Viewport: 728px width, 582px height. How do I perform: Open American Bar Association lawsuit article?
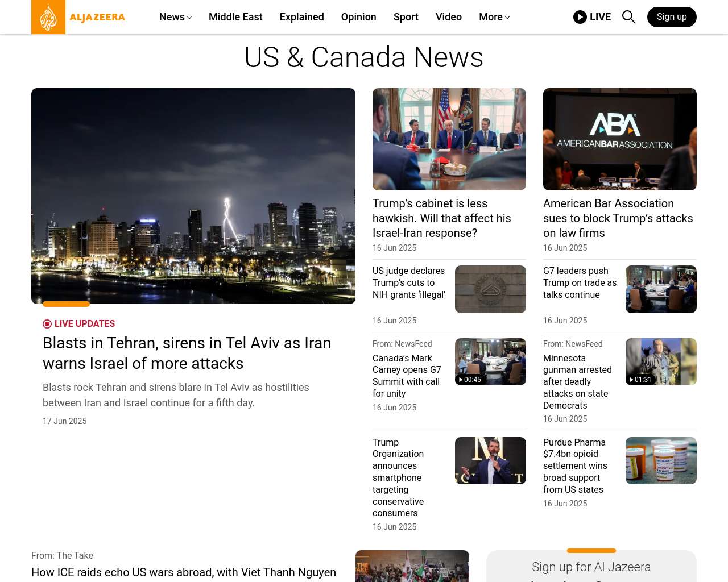point(618,218)
